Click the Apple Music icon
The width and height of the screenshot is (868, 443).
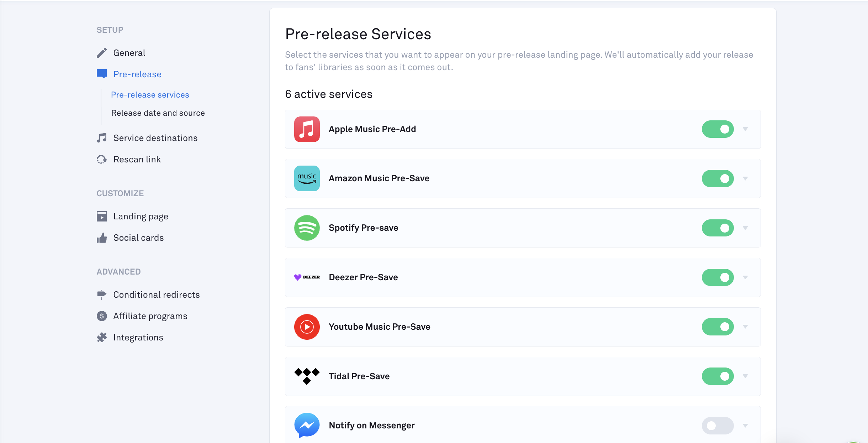point(306,129)
